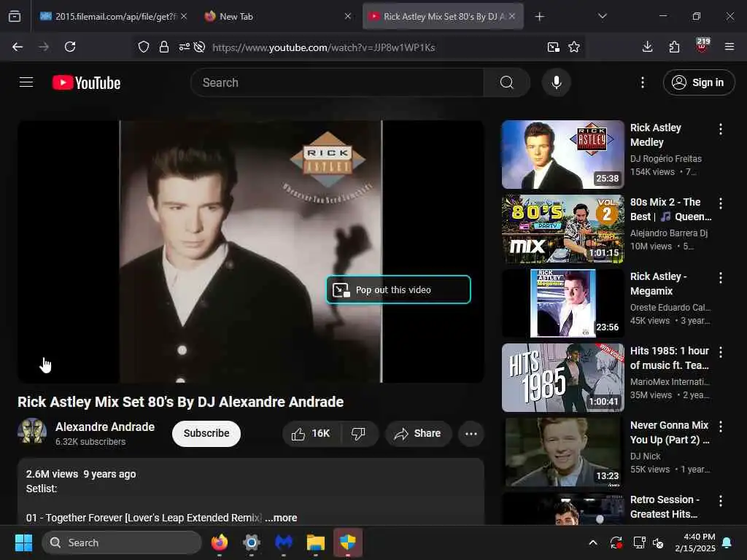Image resolution: width=747 pixels, height=560 pixels.
Task: Click muted volume icon in system tray
Action: [x=659, y=542]
